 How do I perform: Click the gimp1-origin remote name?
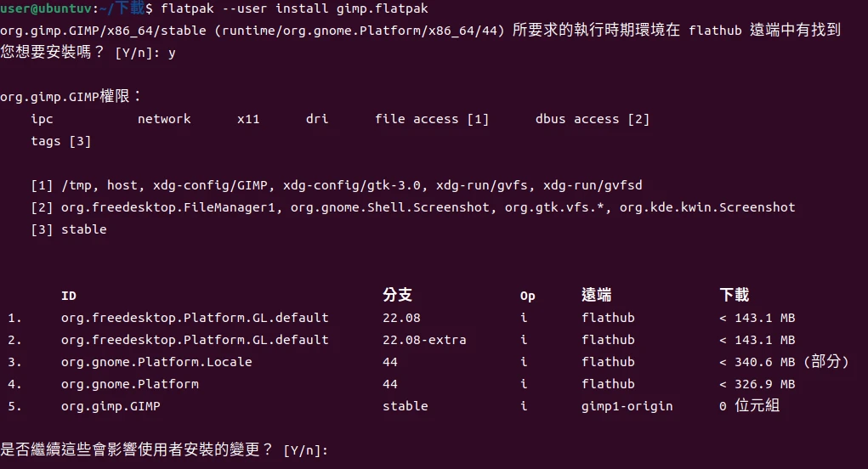pos(627,406)
